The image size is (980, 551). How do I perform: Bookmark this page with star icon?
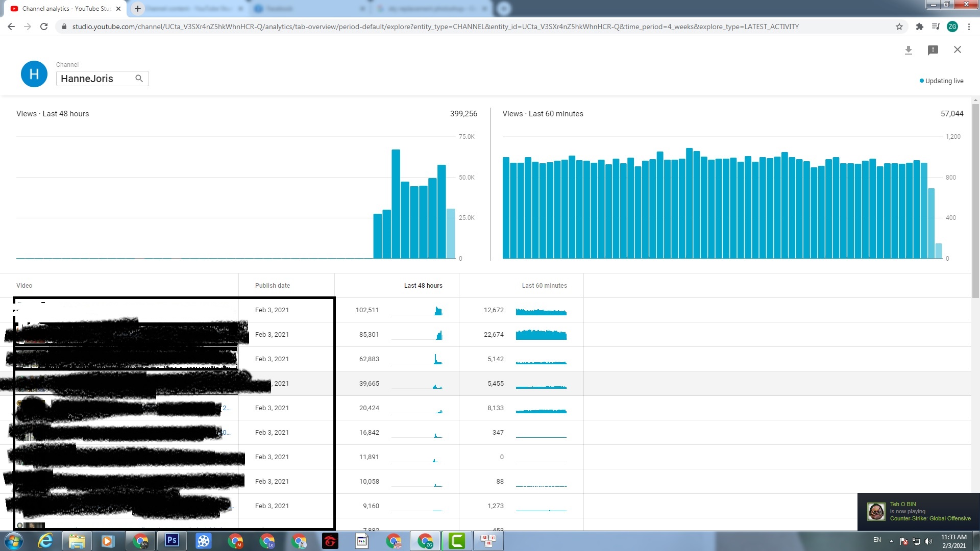(x=899, y=27)
